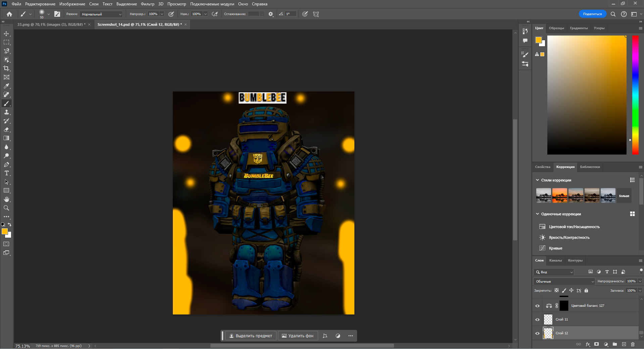
Task: Select the Rectangle shape tool
Action: click(x=6, y=190)
